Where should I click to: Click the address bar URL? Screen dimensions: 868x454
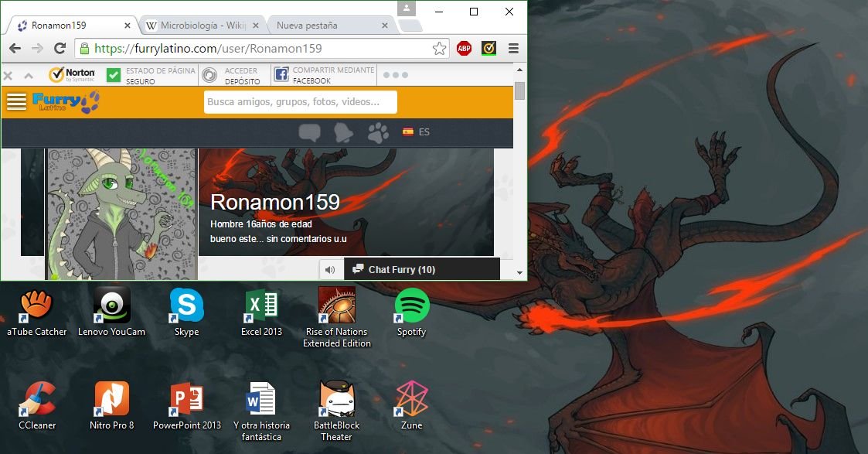[208, 49]
